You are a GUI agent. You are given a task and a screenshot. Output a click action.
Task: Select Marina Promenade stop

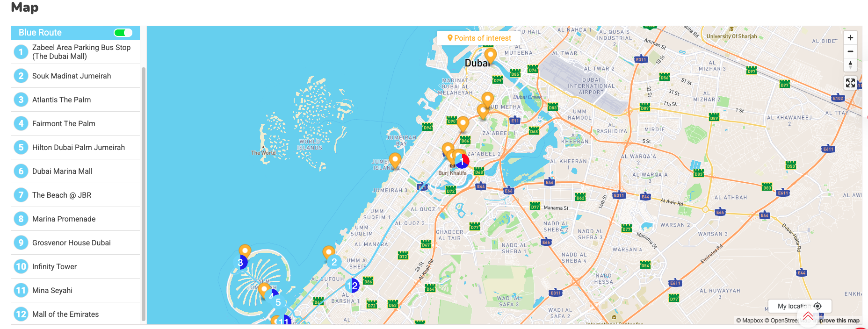point(76,219)
